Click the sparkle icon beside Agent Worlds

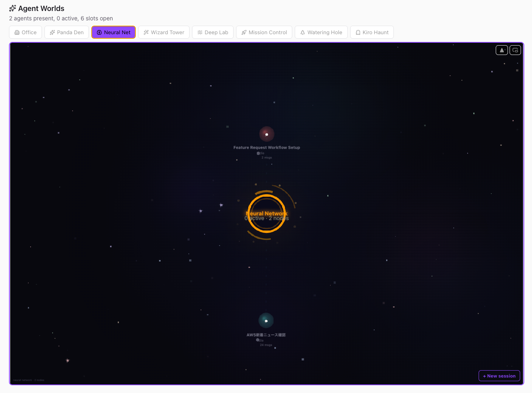[x=13, y=8]
